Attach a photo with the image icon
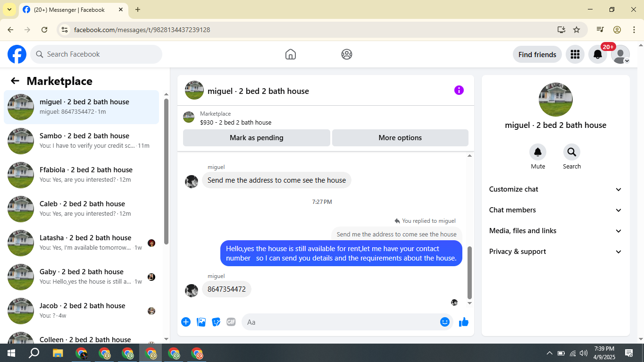 (x=201, y=322)
